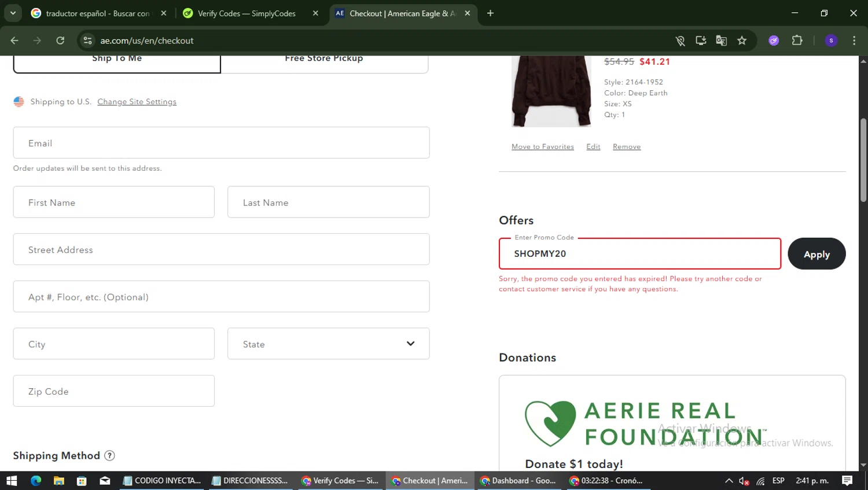868x490 pixels.
Task: Click the browser back arrow
Action: click(14, 40)
